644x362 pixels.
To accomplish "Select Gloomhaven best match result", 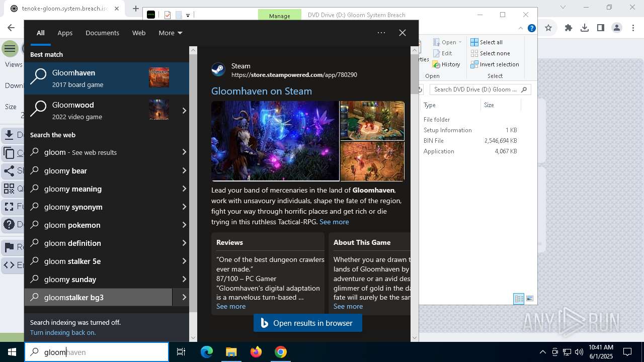I will pos(107,78).
